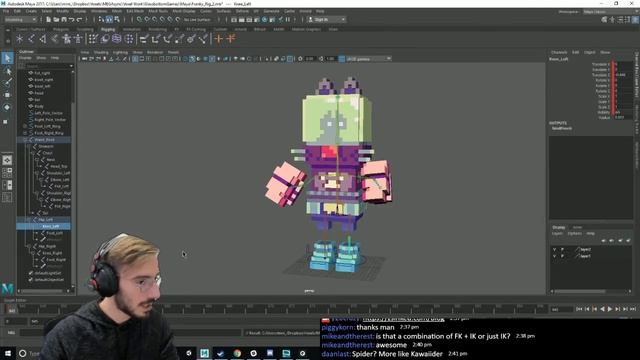Screen dimensions: 640x360
Task: Open the viewport Shading menu
Action: [101, 52]
